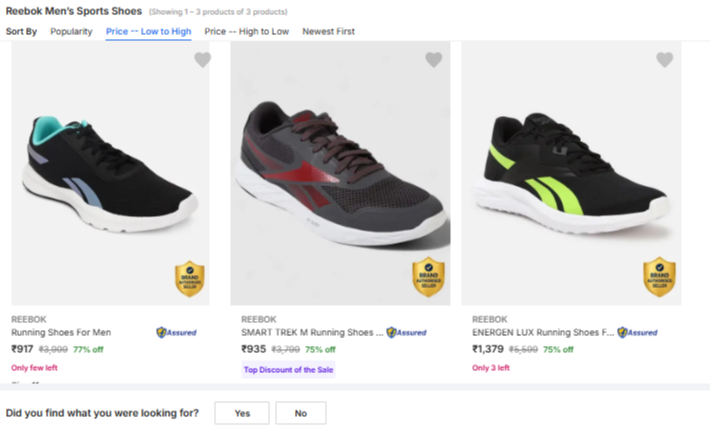Click the Assured logo for ENERGEN LUX
711x433 pixels.
point(637,332)
